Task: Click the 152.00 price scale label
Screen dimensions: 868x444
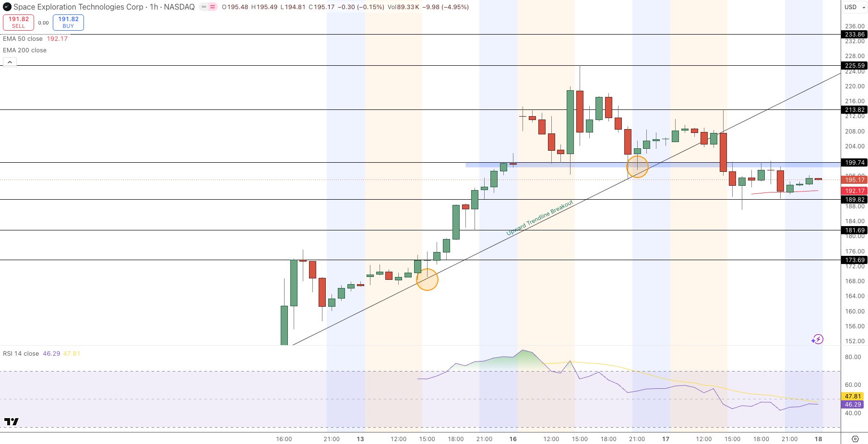Action: 855,341
